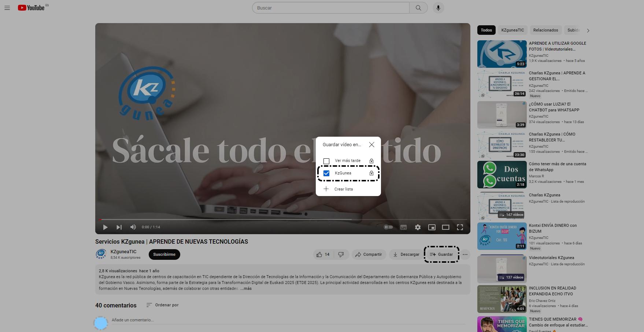The image size is (644, 332).
Task: Seek on the video progress bar
Action: point(283,220)
